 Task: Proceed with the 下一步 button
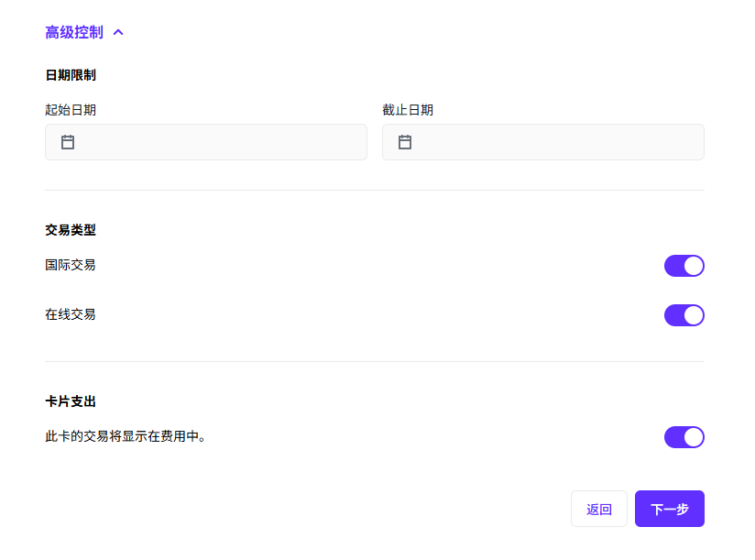click(x=669, y=509)
